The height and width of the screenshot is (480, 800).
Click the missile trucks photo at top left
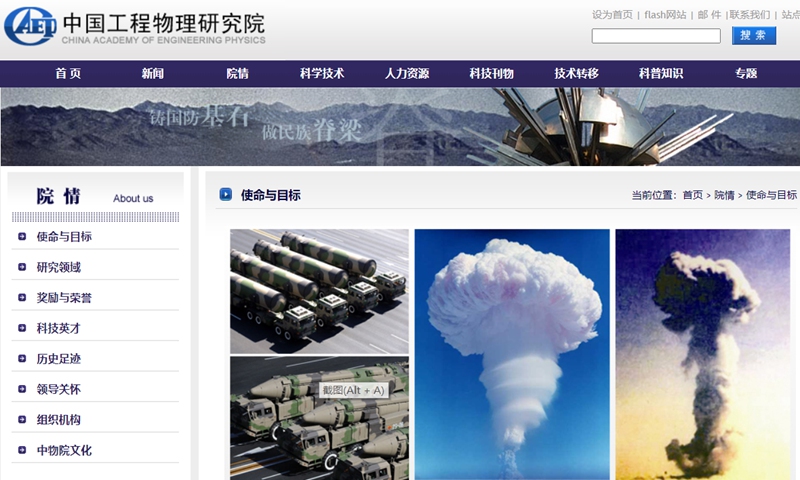[319, 291]
